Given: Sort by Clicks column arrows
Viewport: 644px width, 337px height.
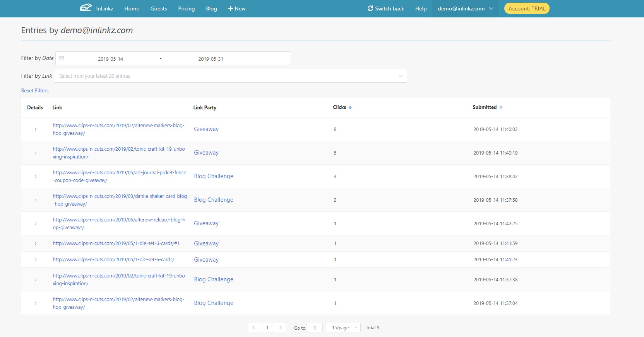Looking at the screenshot, I should click(x=350, y=107).
